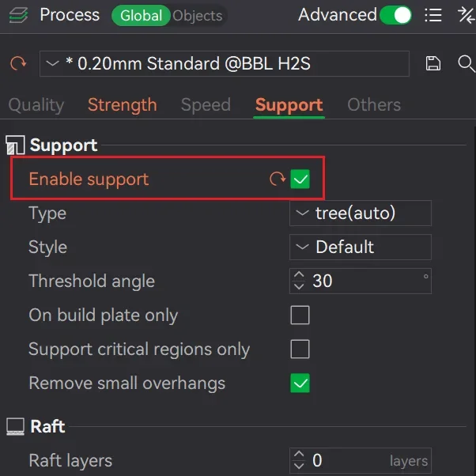The height and width of the screenshot is (476, 476).
Task: Open the Style Default dropdown
Action: (361, 247)
